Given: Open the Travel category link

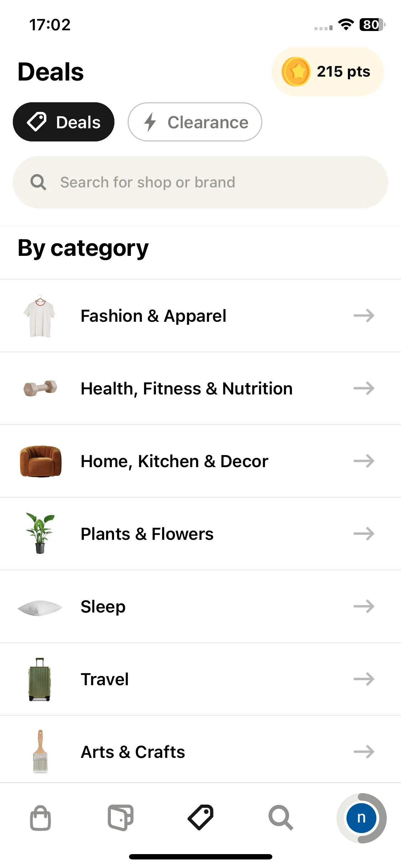Looking at the screenshot, I should (200, 679).
